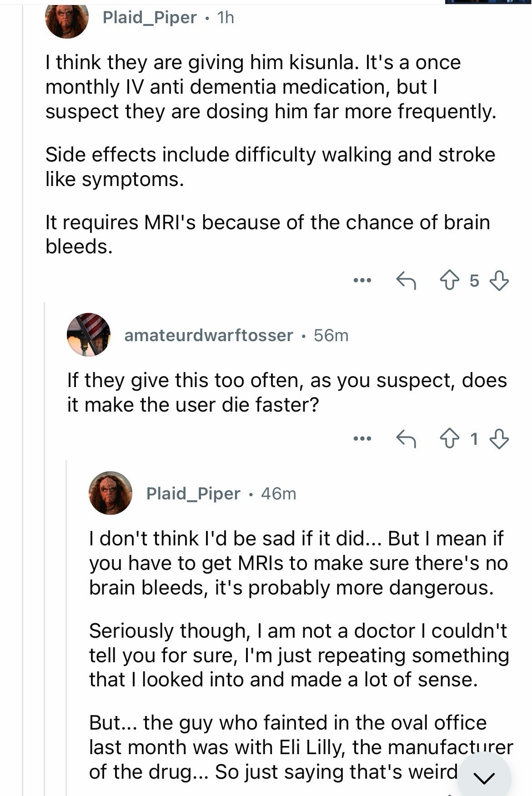Tap amateurdwarftosser's flag avatar

pyautogui.click(x=89, y=335)
